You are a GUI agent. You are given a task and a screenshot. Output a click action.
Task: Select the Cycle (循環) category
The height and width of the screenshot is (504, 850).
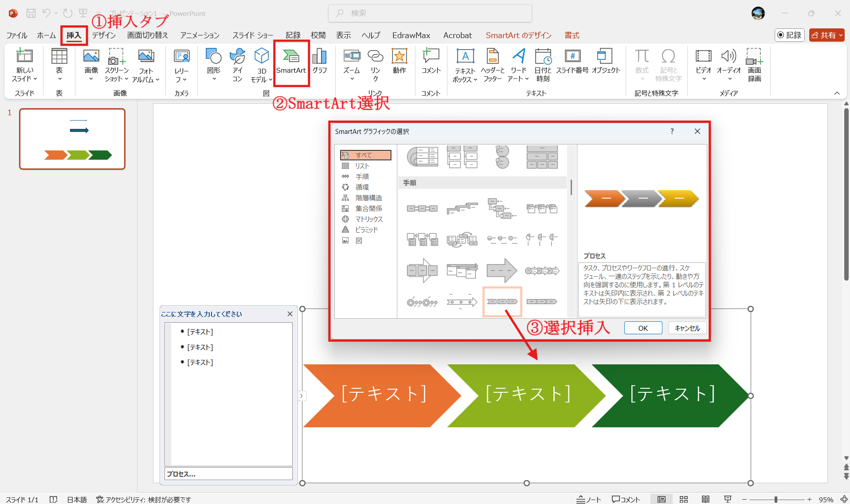pyautogui.click(x=362, y=187)
